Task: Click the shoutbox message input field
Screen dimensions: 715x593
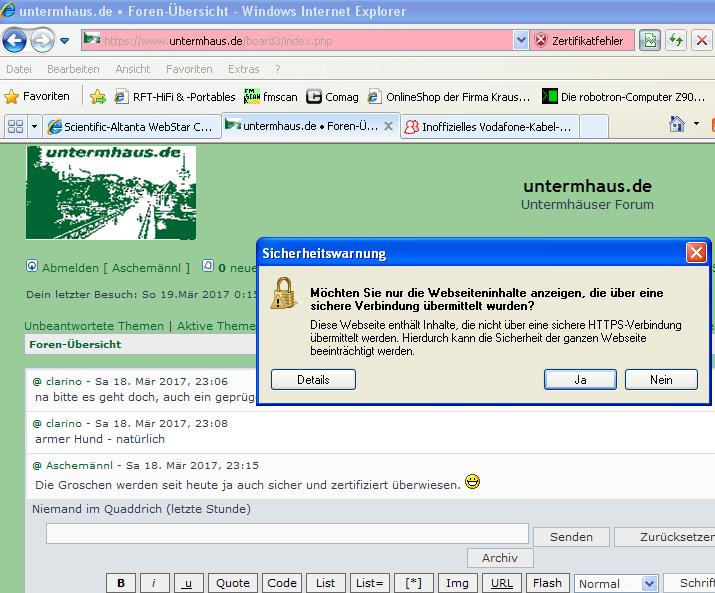Action: (286, 535)
